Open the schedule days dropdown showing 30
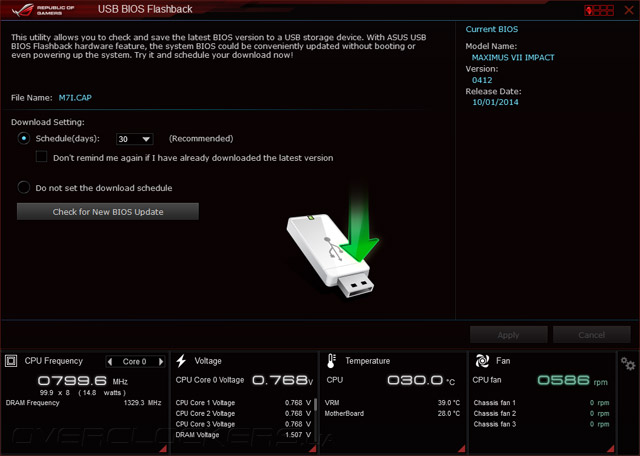Image resolution: width=640 pixels, height=456 pixels. tap(135, 139)
